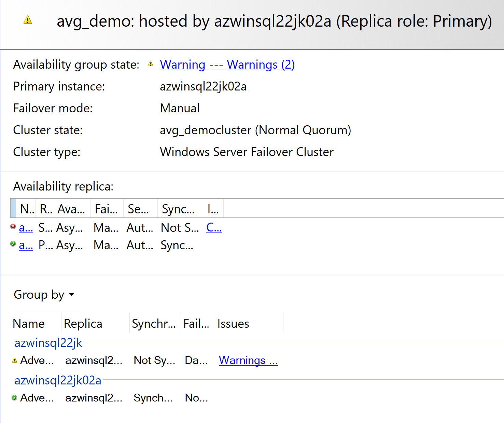Viewport: 504px width, 423px height.
Task: Click the I... column header in replica grid
Action: (x=213, y=209)
